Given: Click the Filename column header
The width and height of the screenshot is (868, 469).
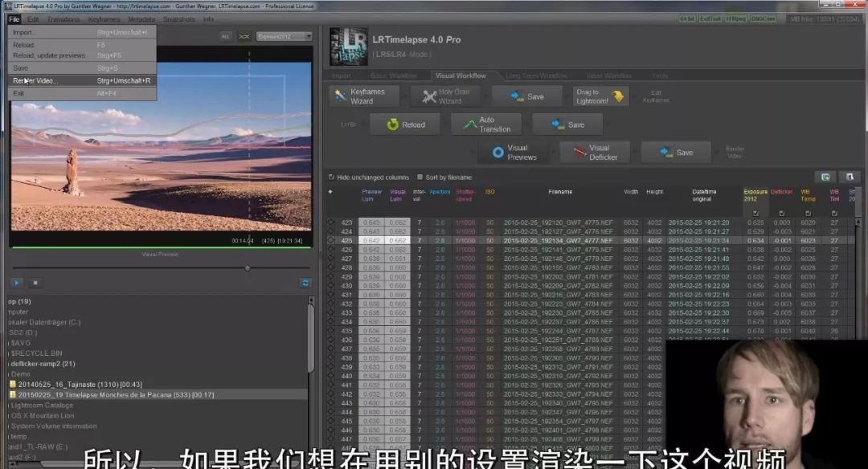Looking at the screenshot, I should pos(560,192).
